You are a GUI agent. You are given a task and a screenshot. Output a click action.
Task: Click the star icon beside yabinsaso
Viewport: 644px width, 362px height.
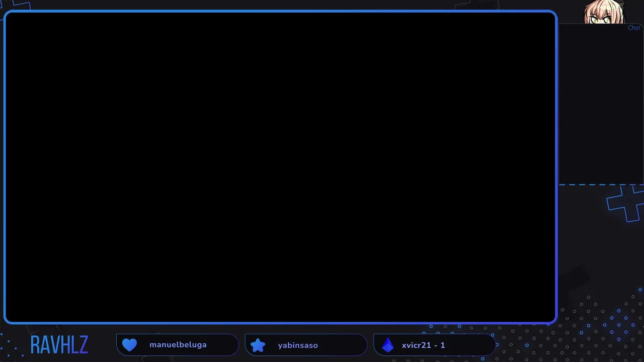258,345
